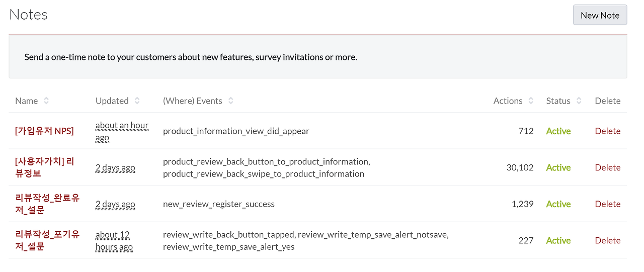This screenshot has height=272, width=644.
Task: Open the 리뷰작성_포기유저_설문 note
Action: coord(47,240)
